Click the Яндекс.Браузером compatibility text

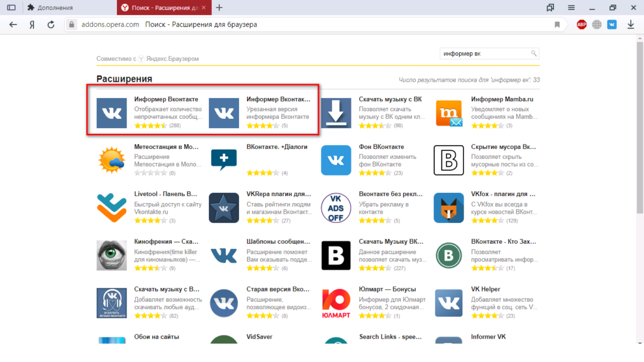pos(172,58)
